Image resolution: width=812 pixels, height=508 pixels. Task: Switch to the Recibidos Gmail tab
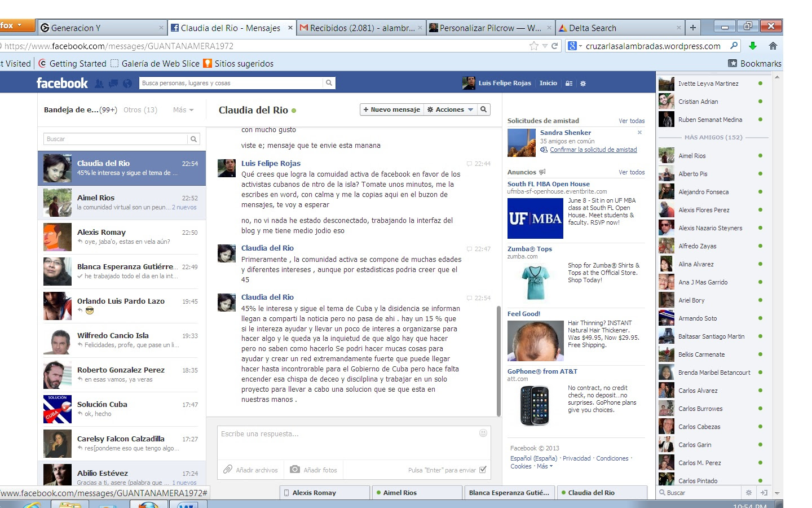click(x=361, y=28)
